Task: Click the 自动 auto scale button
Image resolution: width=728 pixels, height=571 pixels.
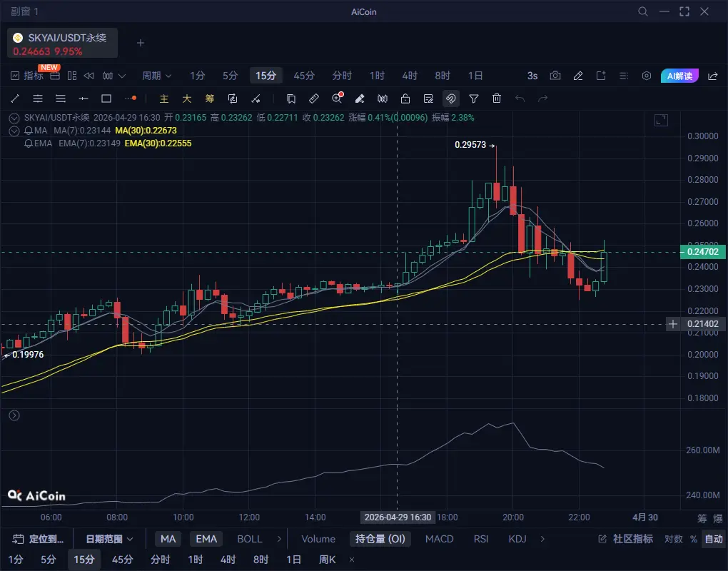Action: (714, 539)
